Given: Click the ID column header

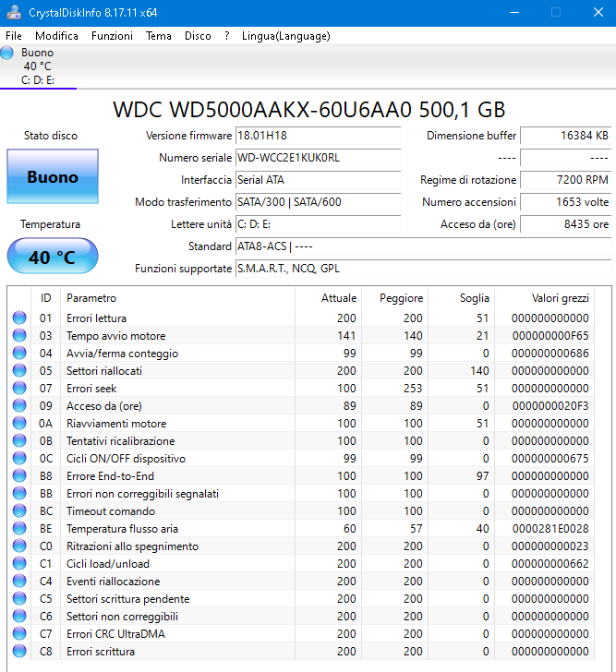Looking at the screenshot, I should [46, 298].
